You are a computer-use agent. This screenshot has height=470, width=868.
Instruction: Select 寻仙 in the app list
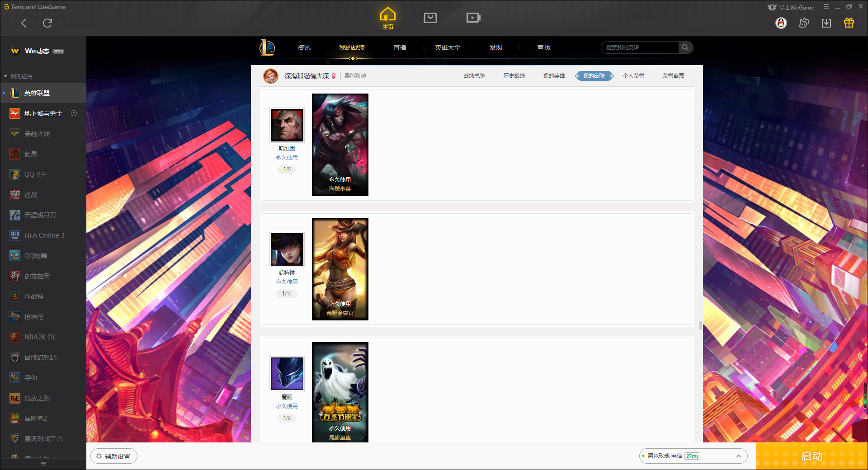coord(43,378)
